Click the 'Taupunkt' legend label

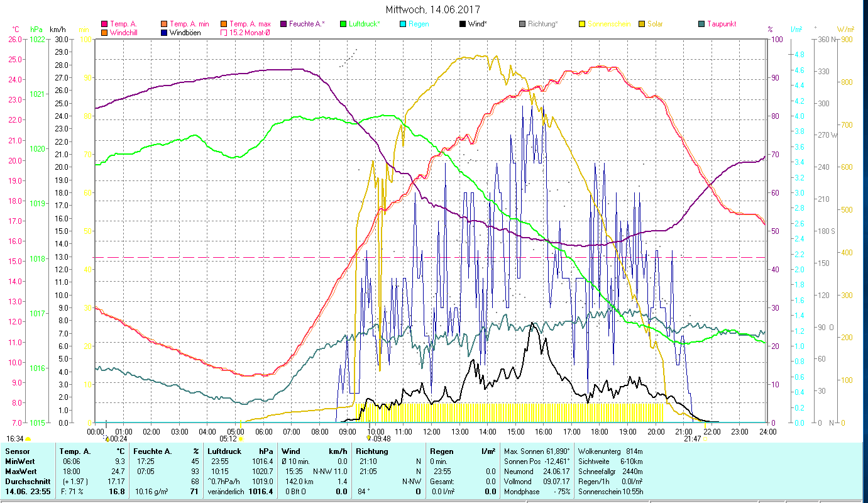click(722, 24)
